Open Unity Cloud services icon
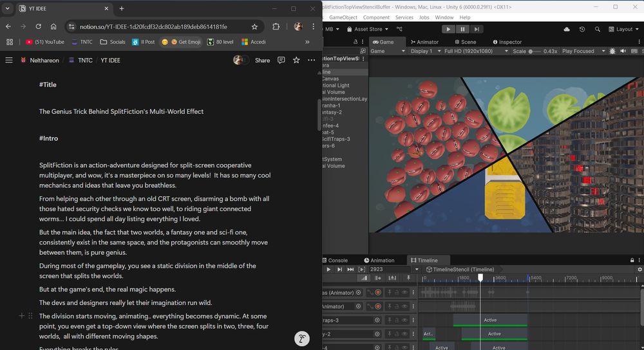644x350 pixels. (x=567, y=29)
